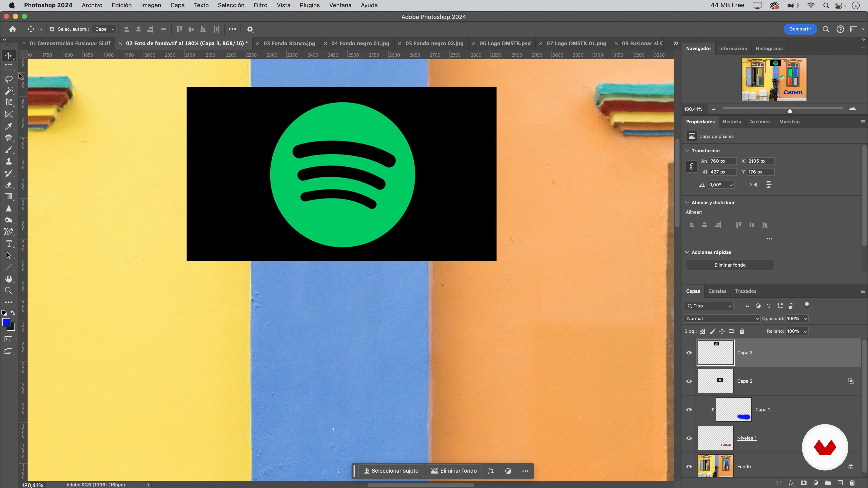Add a layer mask

[x=804, y=483]
